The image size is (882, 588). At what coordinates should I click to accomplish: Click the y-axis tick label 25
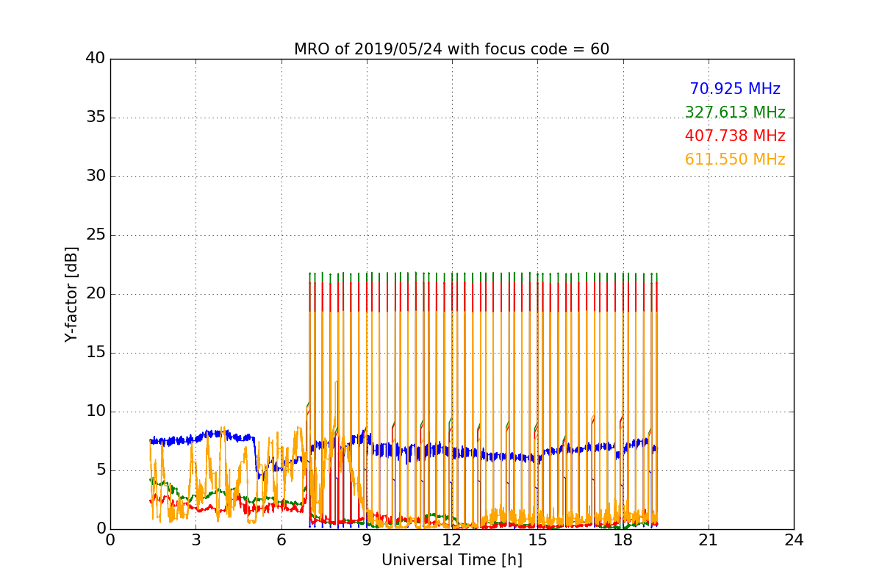(96, 235)
